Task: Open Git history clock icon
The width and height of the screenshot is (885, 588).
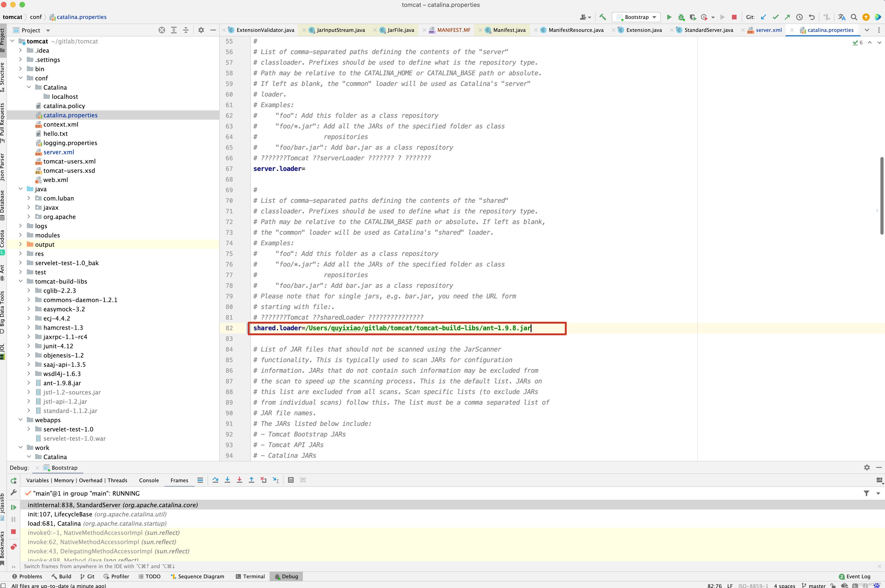Action: pos(799,17)
